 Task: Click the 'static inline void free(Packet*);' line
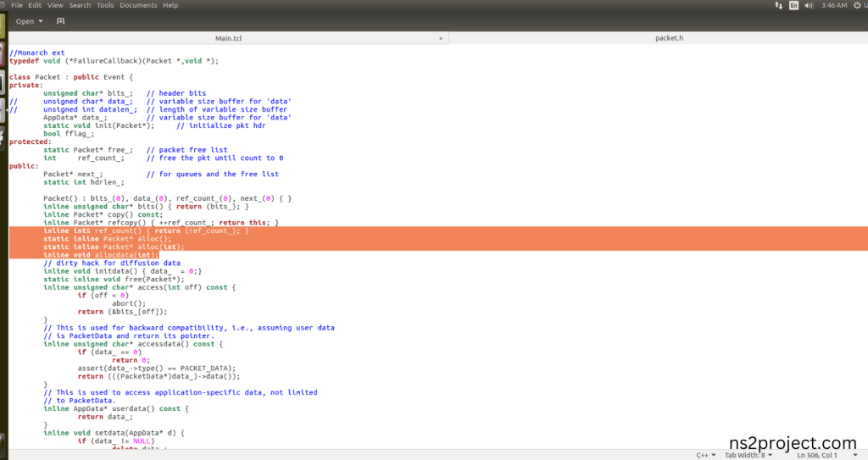114,280
